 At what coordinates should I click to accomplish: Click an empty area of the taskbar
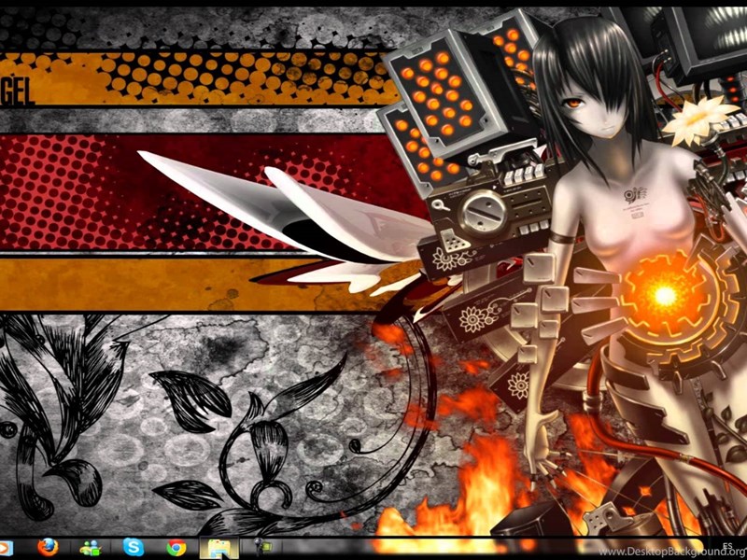tap(420, 549)
